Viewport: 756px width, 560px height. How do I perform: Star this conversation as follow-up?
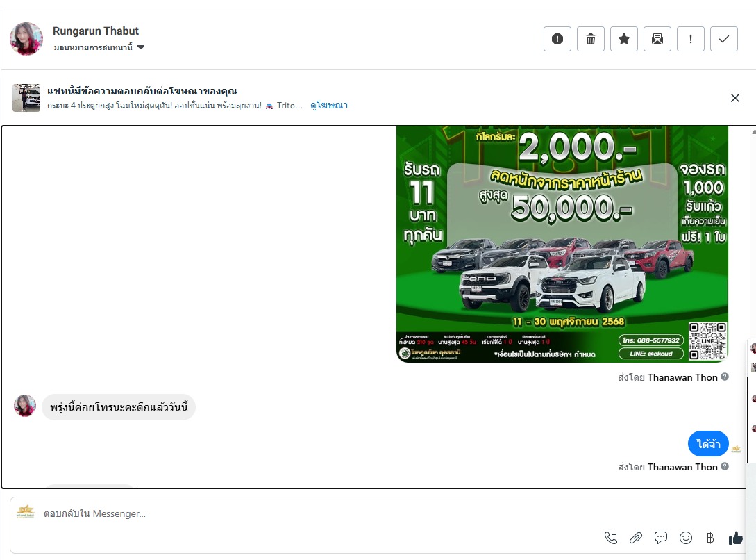click(624, 39)
